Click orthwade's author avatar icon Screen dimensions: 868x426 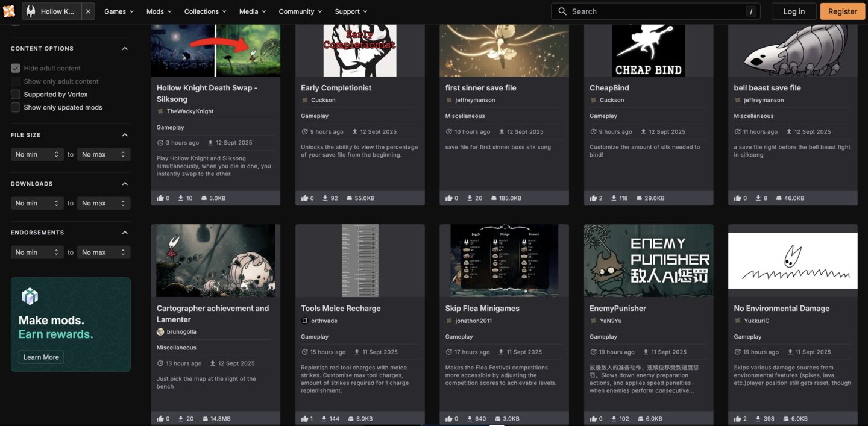coord(304,321)
